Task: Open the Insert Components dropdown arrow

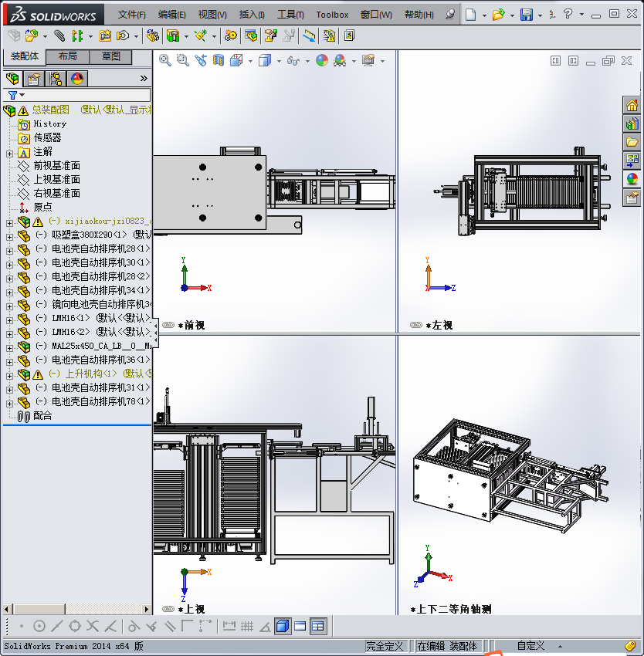Action: tap(45, 37)
